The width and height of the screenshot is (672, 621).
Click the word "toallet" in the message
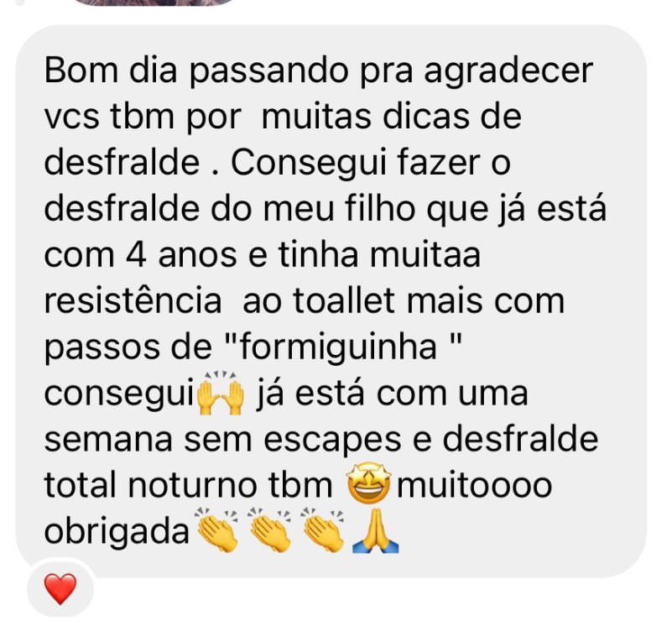coord(344,300)
